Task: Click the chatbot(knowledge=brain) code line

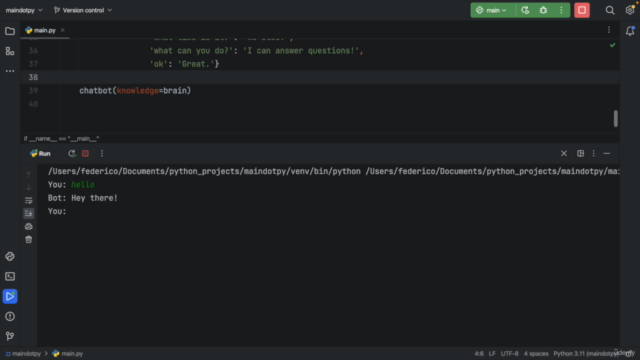Action: pos(135,91)
